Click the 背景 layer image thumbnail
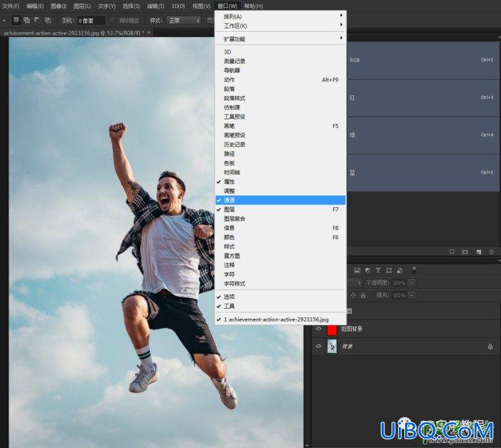Viewport: 501px width, 448px height. [x=332, y=346]
